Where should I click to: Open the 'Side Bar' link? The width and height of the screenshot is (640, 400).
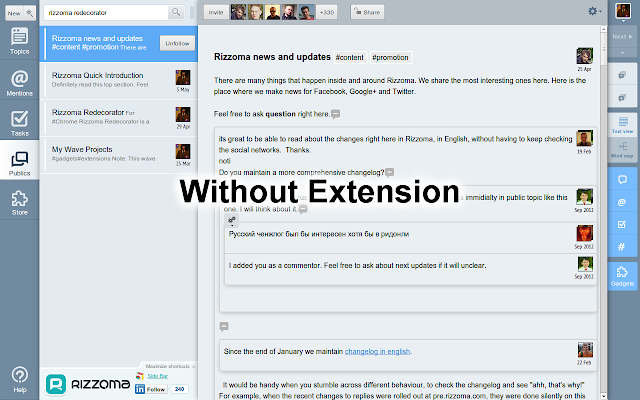click(157, 376)
